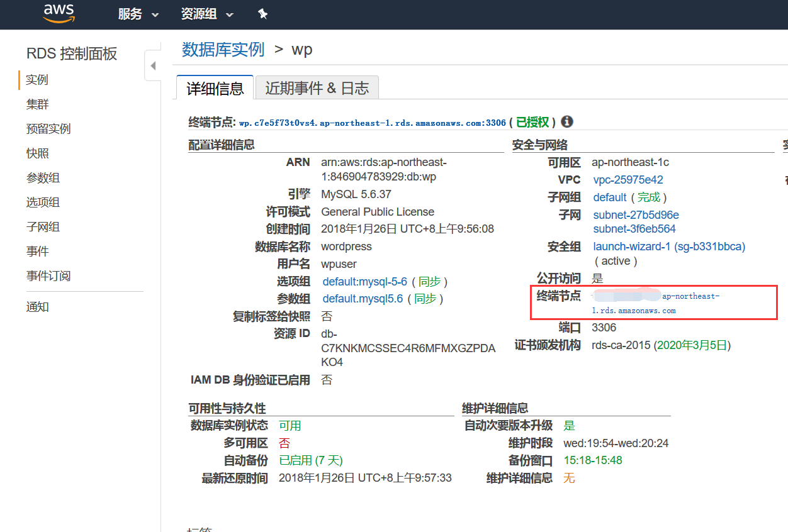Click the General Public License value
The height and width of the screenshot is (532, 788).
(378, 212)
